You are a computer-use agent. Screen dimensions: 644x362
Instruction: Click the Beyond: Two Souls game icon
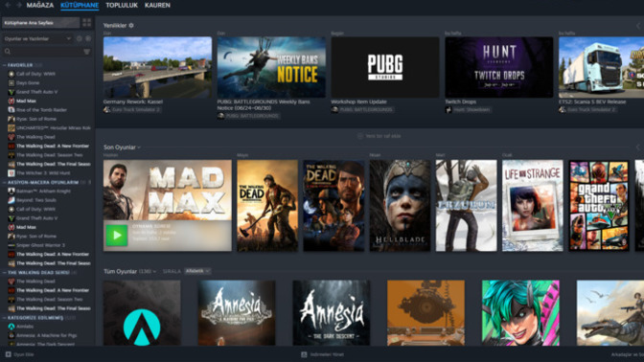[x=11, y=200]
